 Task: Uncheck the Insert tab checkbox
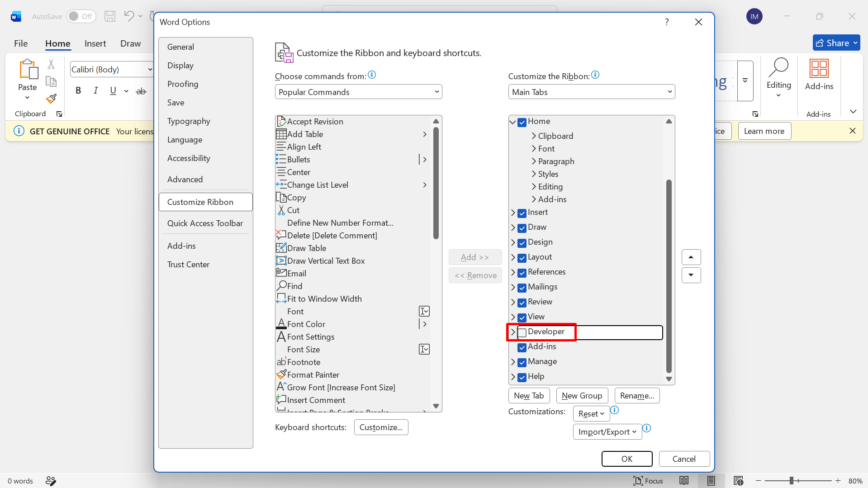pos(522,213)
